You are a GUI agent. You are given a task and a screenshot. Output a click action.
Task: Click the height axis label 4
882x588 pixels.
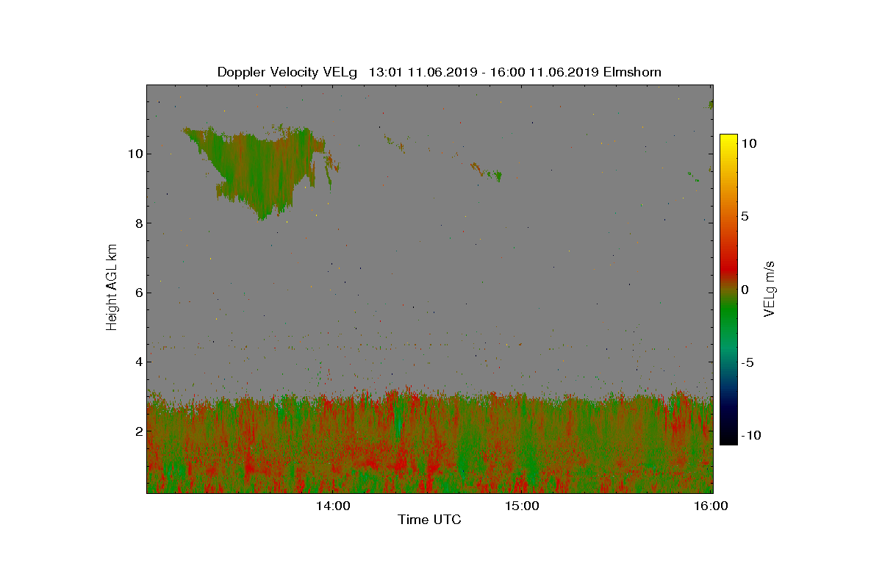coord(138,362)
